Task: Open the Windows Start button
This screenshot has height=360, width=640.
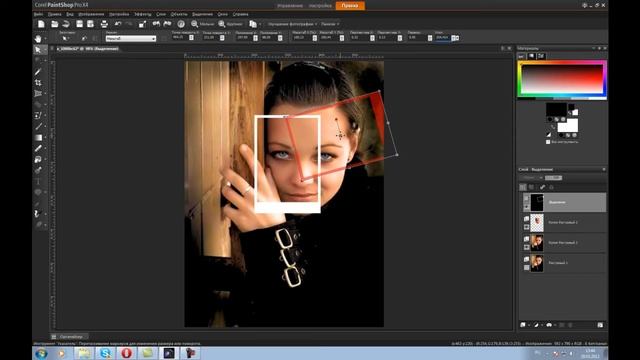Action: pos(41,353)
